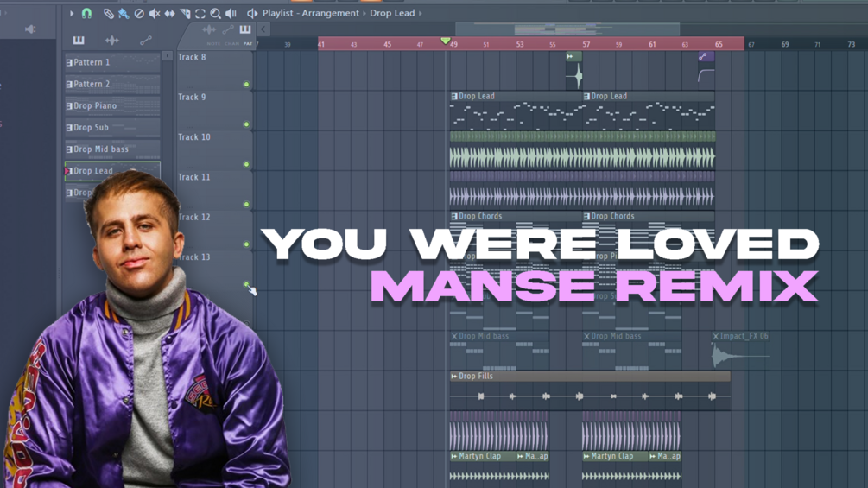Switch clip focus to pattern piano icon
Viewport: 868px width, 488px height.
point(245,30)
